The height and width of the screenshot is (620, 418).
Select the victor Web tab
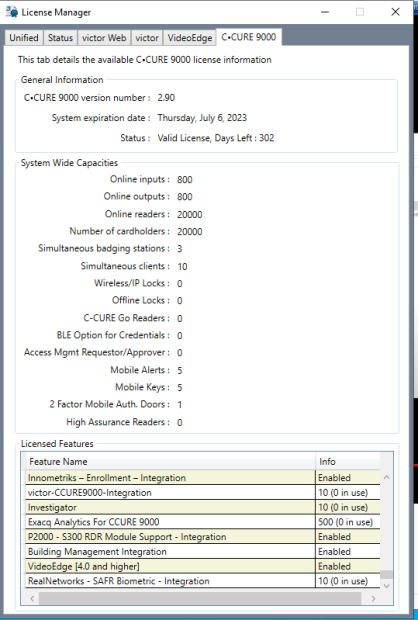coord(104,38)
